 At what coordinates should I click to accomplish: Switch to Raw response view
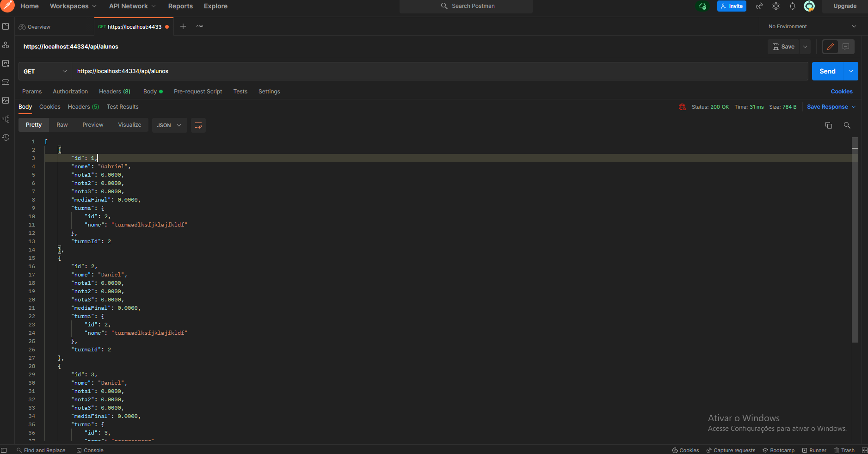tap(62, 125)
